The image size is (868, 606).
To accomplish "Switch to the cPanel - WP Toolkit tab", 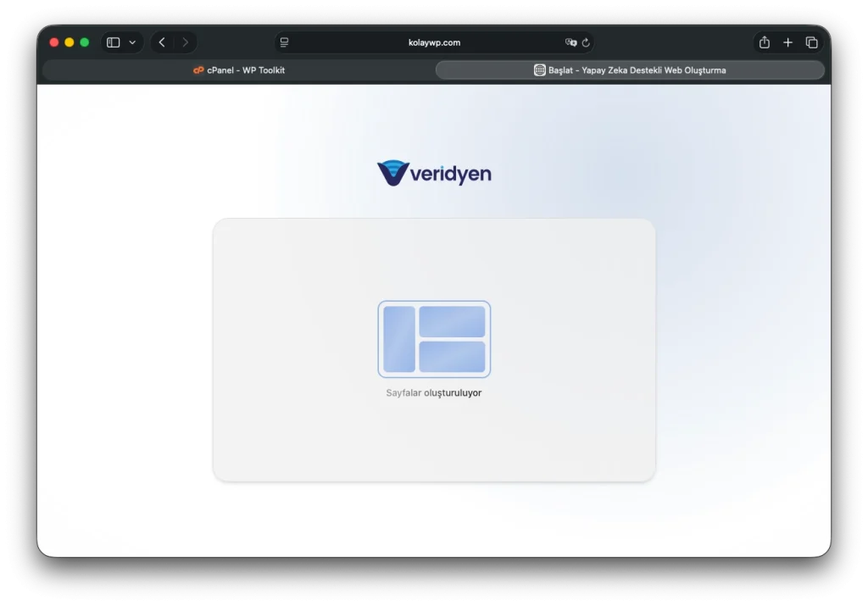I will (x=238, y=70).
